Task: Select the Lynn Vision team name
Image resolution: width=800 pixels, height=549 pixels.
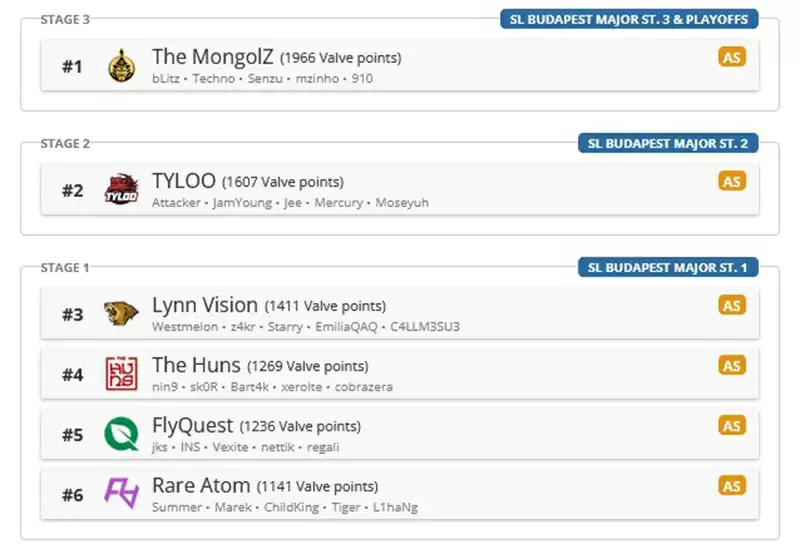Action: 204,305
